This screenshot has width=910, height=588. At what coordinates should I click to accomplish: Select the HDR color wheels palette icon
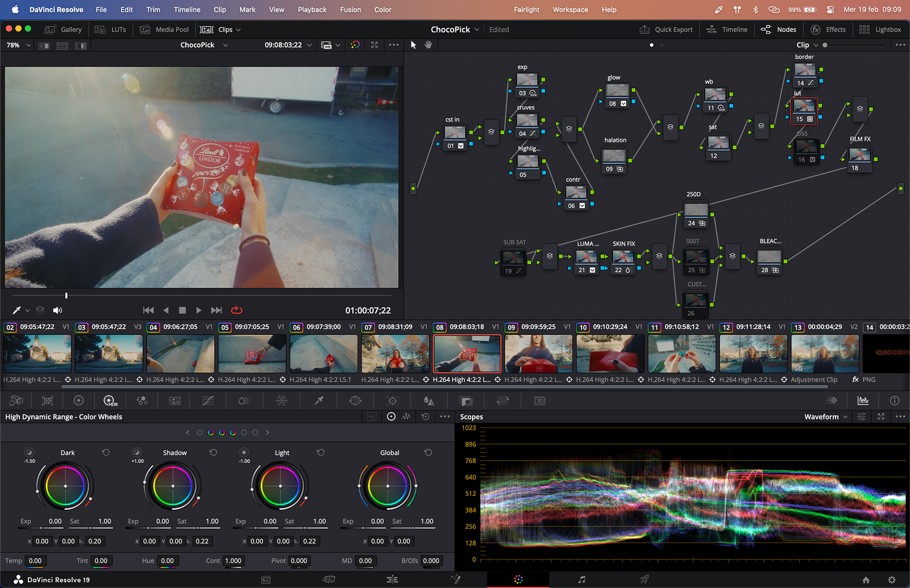pos(110,401)
